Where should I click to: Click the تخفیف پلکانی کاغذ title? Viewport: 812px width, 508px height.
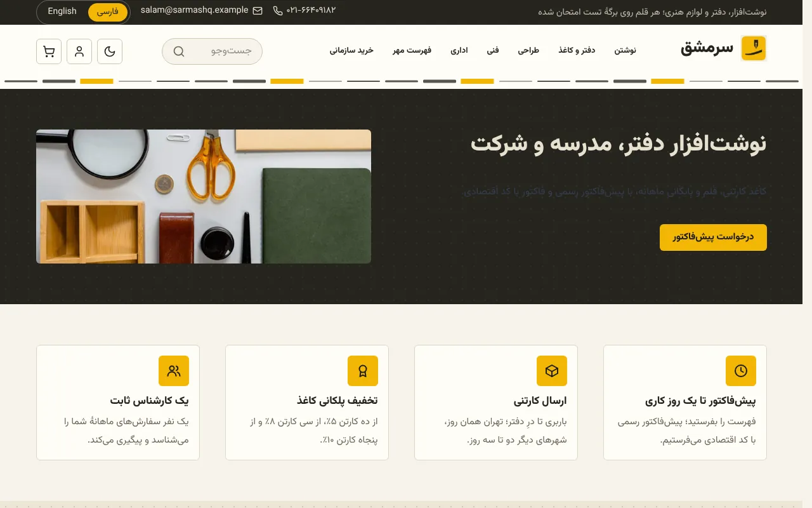pos(337,401)
